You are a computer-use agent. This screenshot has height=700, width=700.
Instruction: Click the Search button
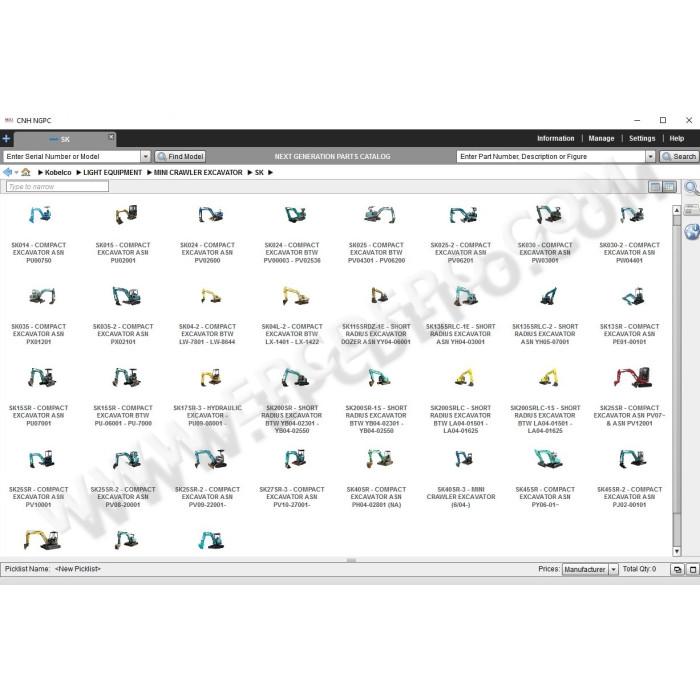coord(679,156)
